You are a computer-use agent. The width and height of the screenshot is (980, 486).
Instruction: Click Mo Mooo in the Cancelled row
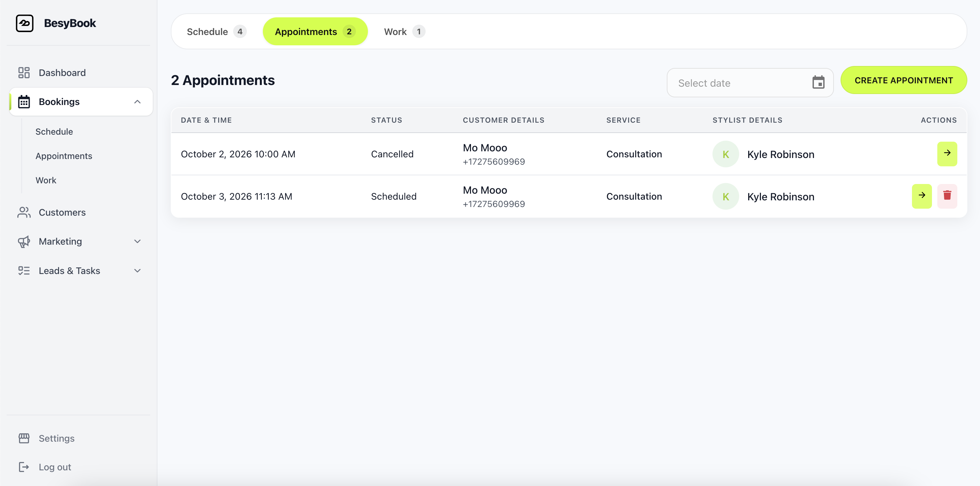485,148
